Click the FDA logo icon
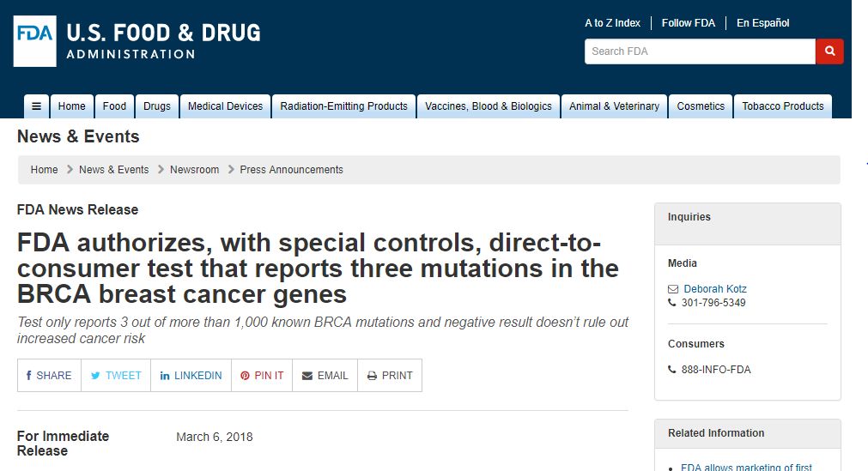Image resolution: width=868 pixels, height=471 pixels. 35,40
